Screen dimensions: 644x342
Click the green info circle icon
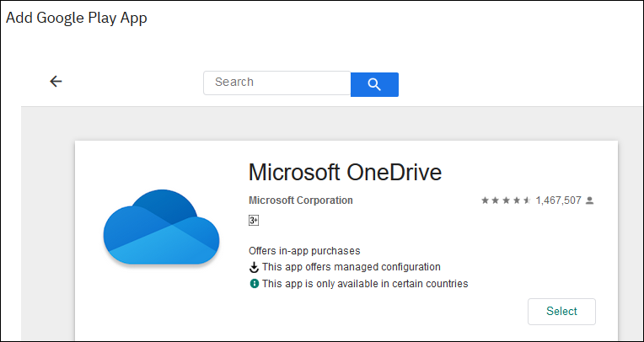(254, 284)
